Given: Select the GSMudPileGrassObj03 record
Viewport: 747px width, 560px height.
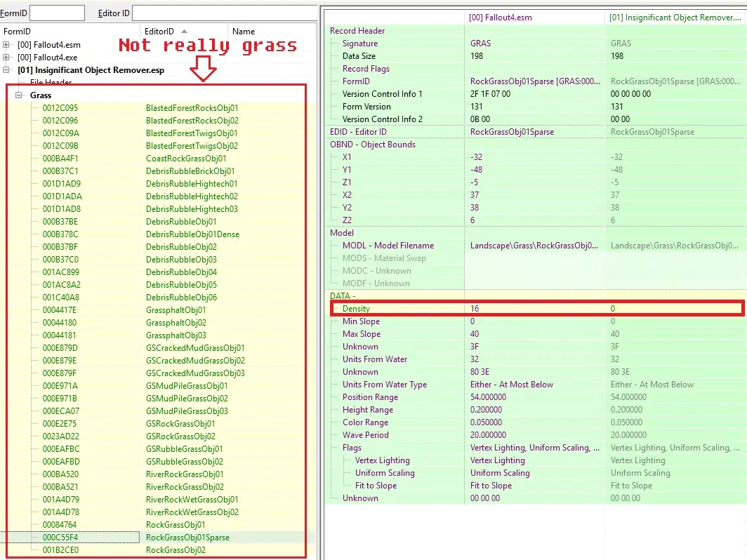Looking at the screenshot, I should [x=187, y=411].
